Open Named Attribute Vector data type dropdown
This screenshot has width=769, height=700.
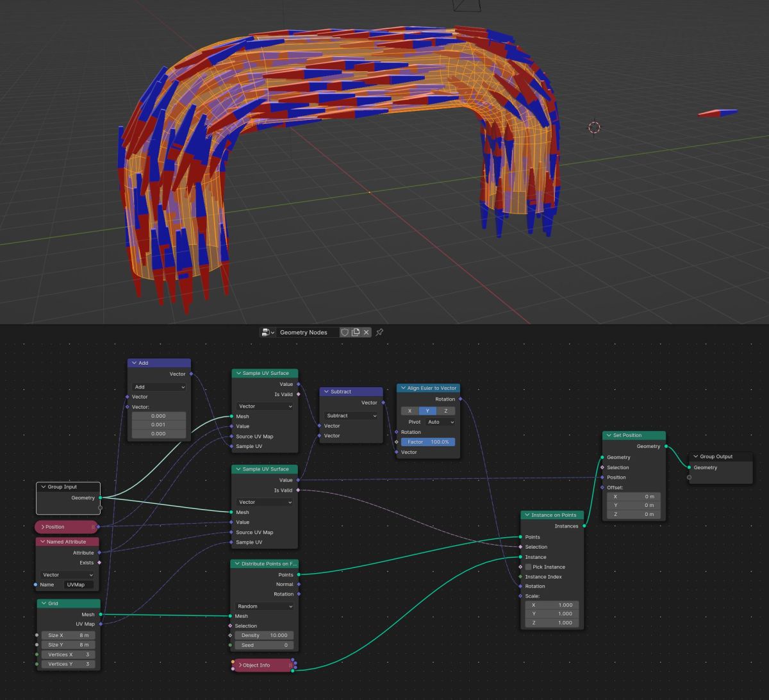tap(67, 575)
